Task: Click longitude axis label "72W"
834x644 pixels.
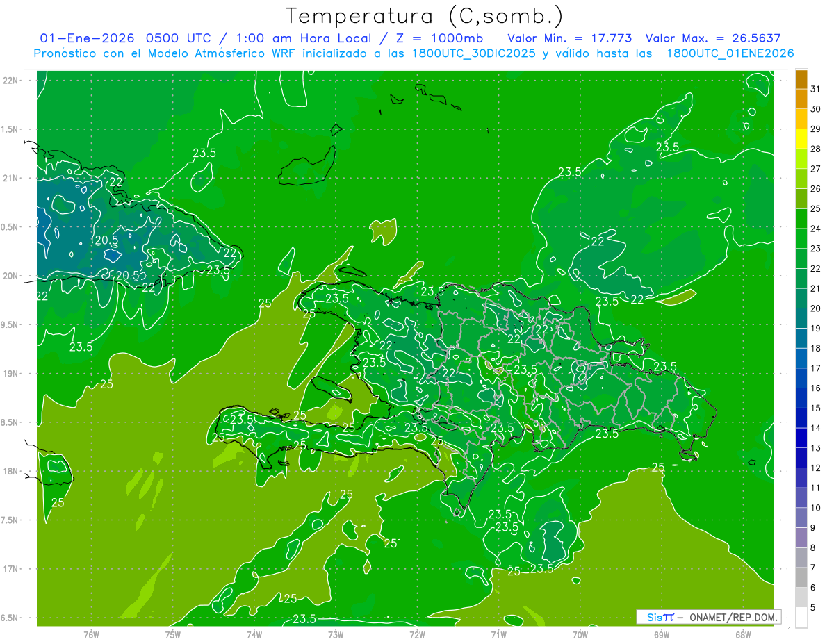Action: click(x=417, y=634)
